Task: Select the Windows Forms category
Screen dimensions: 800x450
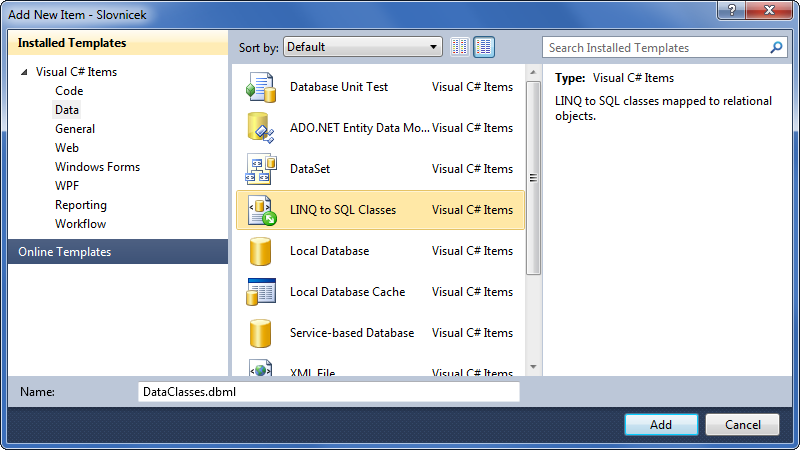Action: (x=97, y=167)
